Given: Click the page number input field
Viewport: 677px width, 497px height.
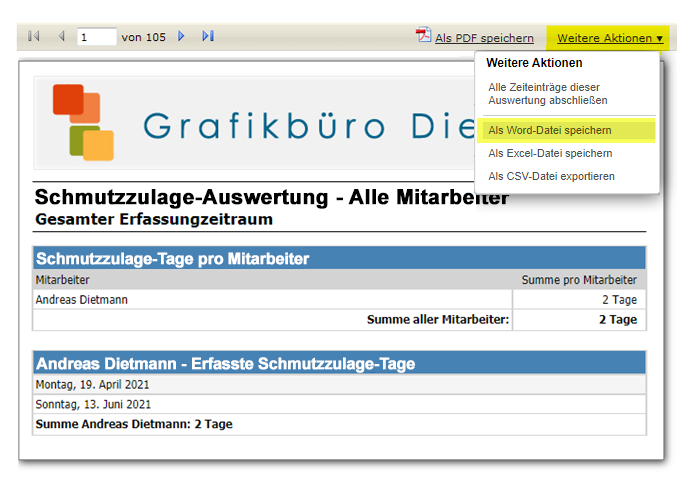Looking at the screenshot, I should tap(97, 37).
